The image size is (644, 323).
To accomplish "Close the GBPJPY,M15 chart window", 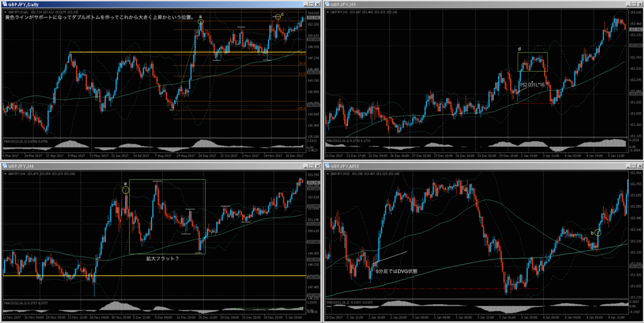I will click(x=640, y=166).
